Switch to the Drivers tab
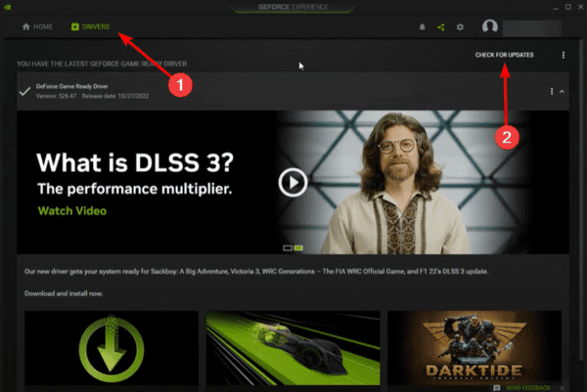The height and width of the screenshot is (392, 587). click(90, 26)
